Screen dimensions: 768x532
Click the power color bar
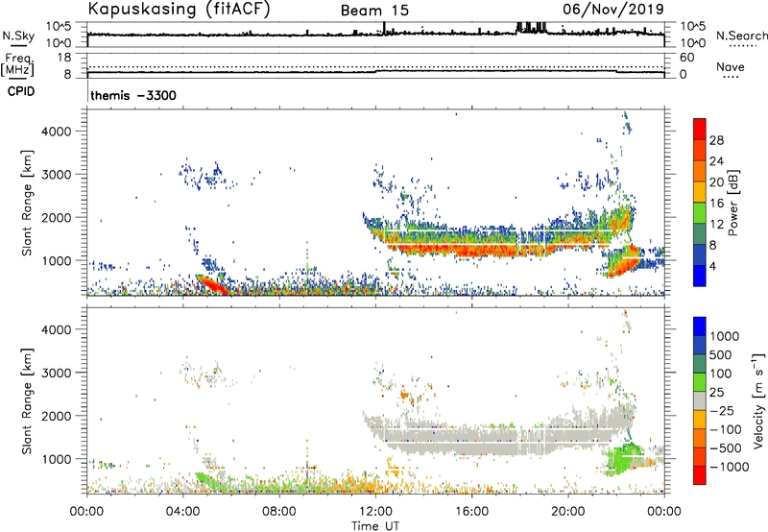tap(700, 202)
